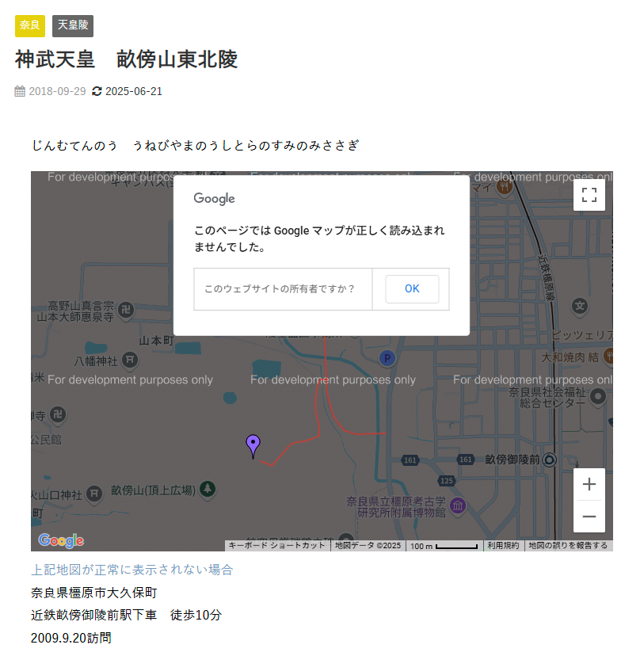The width and height of the screenshot is (644, 656).
Task: Click the 地図データ ©2025 attribution
Action: (368, 546)
